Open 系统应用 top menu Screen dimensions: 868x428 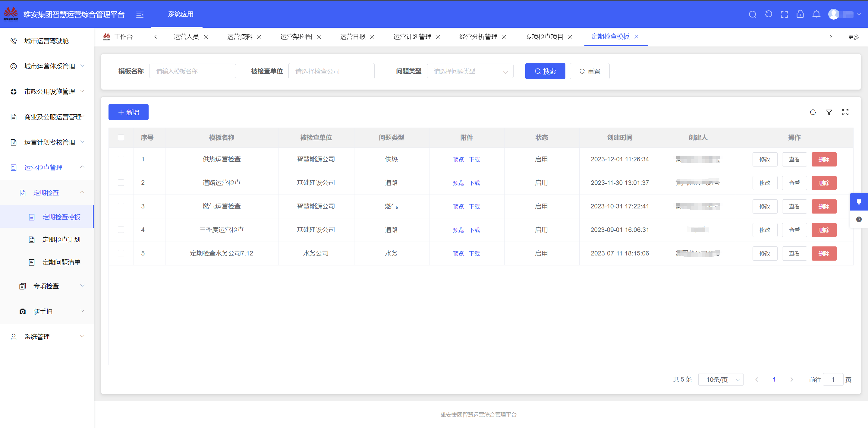[x=181, y=14]
